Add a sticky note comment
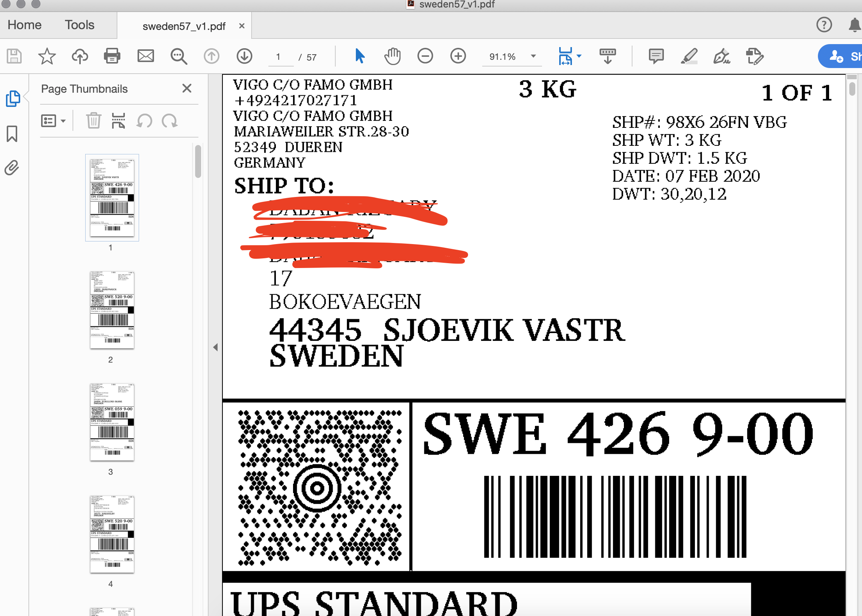The image size is (862, 616). click(x=656, y=56)
